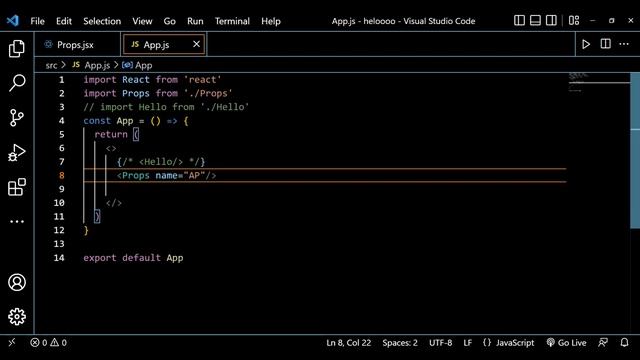This screenshot has height=360, width=640.
Task: Go to line via Ln 8, Col 22
Action: click(x=349, y=342)
